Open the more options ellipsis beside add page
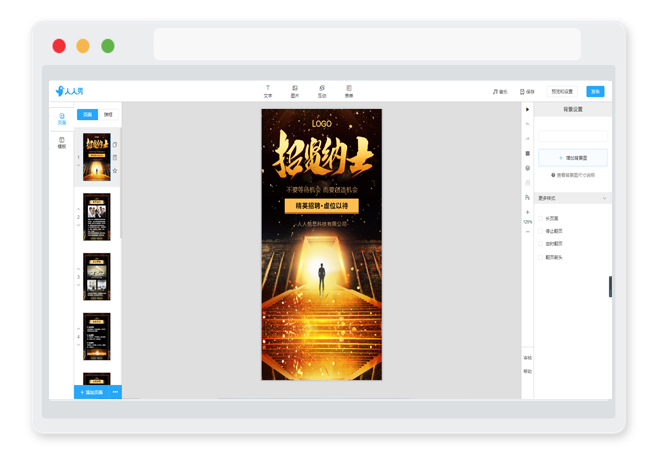This screenshot has width=660, height=460. [x=115, y=392]
